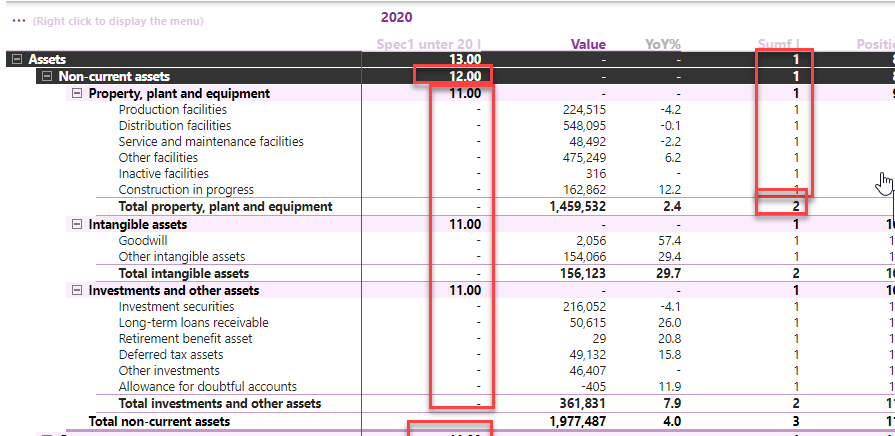Viewport: 895px width, 436px height.
Task: Click the value 46,407
Action: pos(587,371)
